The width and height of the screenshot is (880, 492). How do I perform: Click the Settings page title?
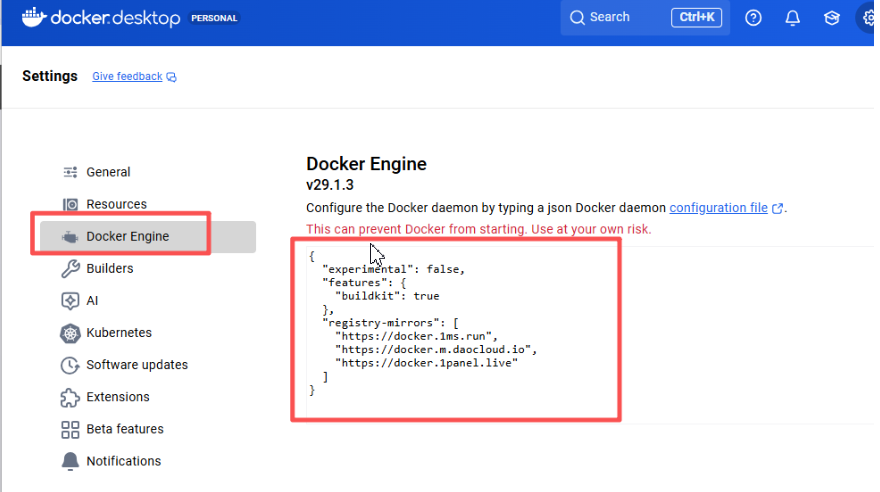click(49, 76)
